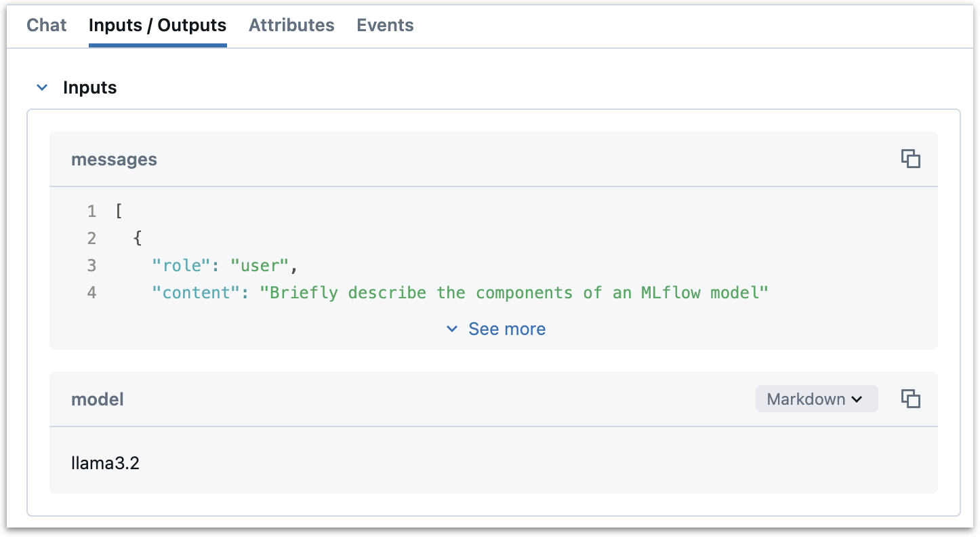Click the model field label
The height and width of the screenshot is (537, 980).
tap(98, 399)
